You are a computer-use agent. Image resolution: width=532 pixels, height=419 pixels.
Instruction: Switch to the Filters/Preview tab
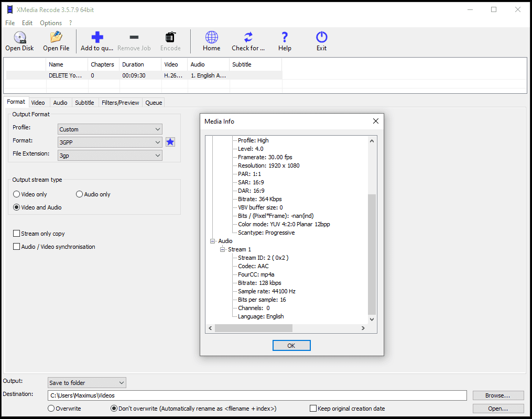pyautogui.click(x=120, y=103)
